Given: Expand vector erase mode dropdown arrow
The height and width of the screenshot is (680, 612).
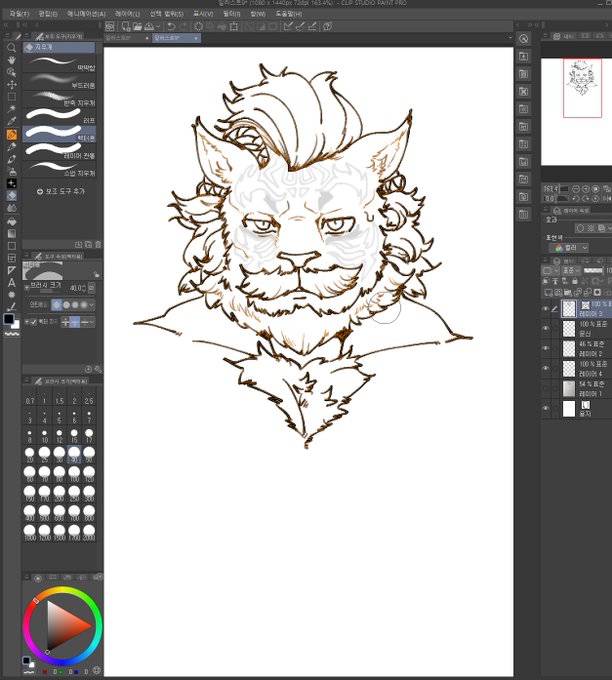Looking at the screenshot, I should (92, 322).
